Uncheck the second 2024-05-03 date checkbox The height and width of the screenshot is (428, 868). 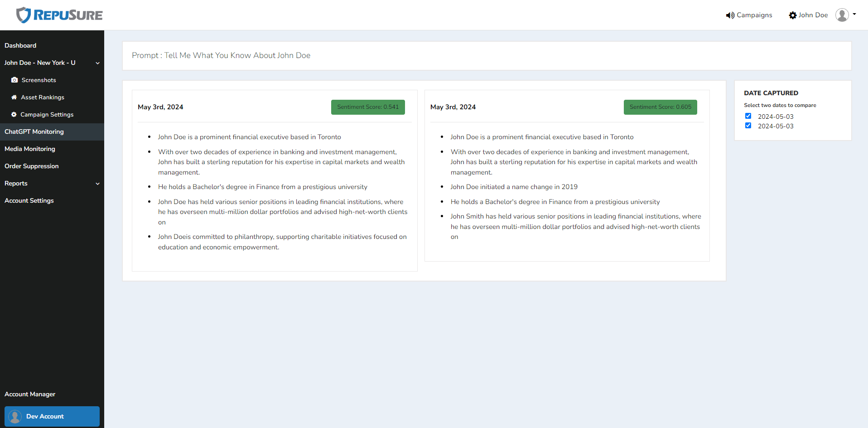point(748,126)
